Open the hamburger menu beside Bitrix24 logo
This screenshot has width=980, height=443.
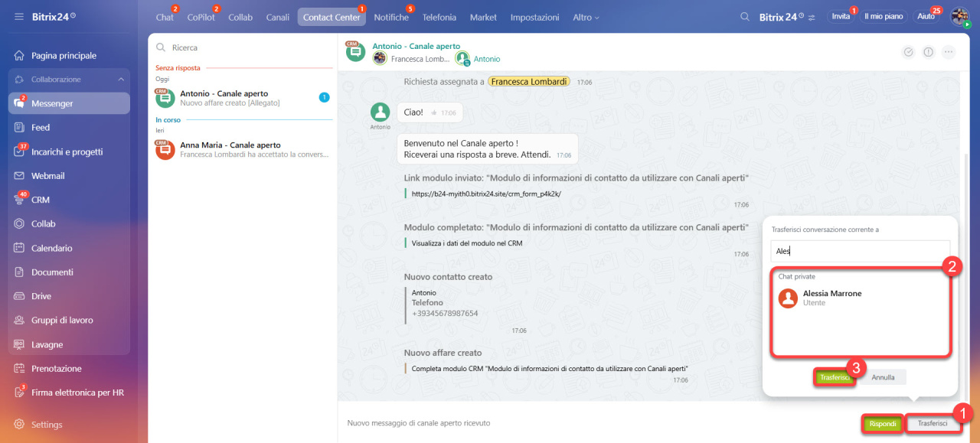pos(19,16)
